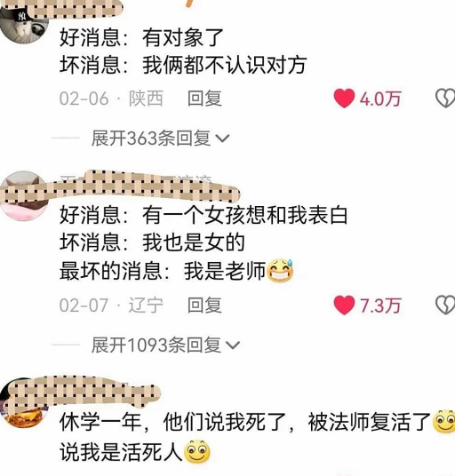Expand 展开1093条回复 replies
Screen dimensions: 455x476
click(165, 345)
